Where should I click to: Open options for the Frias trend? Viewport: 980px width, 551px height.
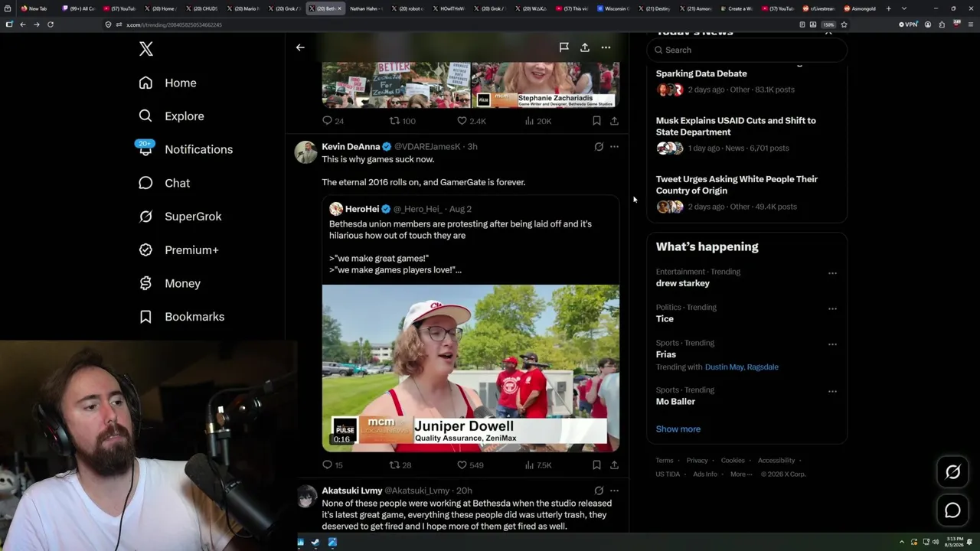832,344
